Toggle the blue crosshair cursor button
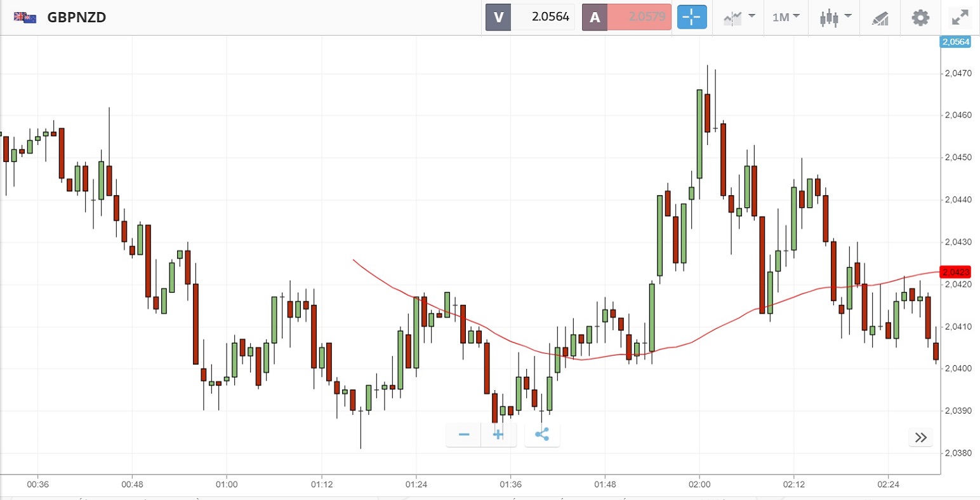Screen dimensions: 980x500 coord(692,17)
